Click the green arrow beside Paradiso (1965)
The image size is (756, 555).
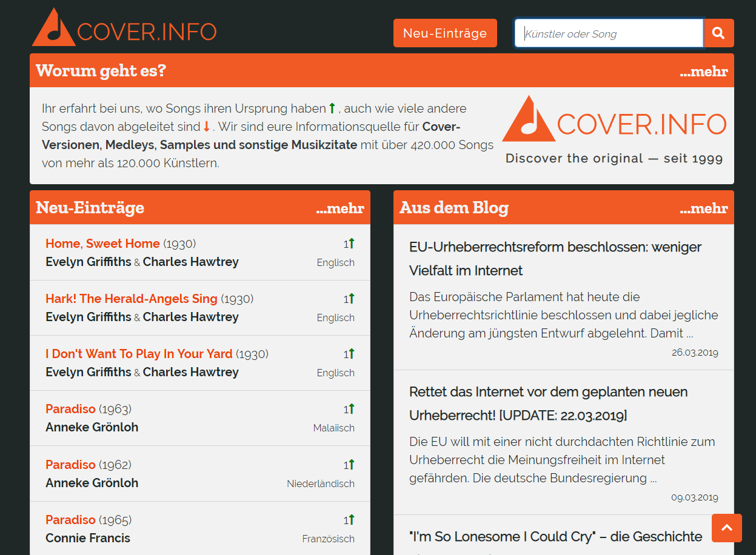[x=352, y=520]
